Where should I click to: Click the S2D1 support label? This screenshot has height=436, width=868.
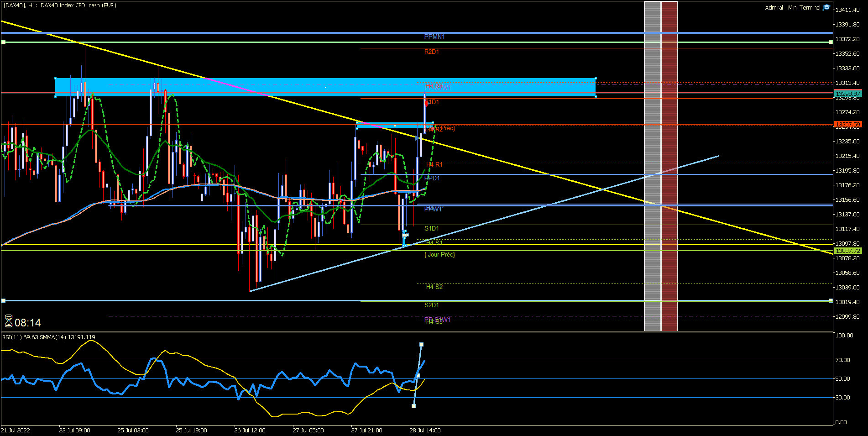coord(432,305)
